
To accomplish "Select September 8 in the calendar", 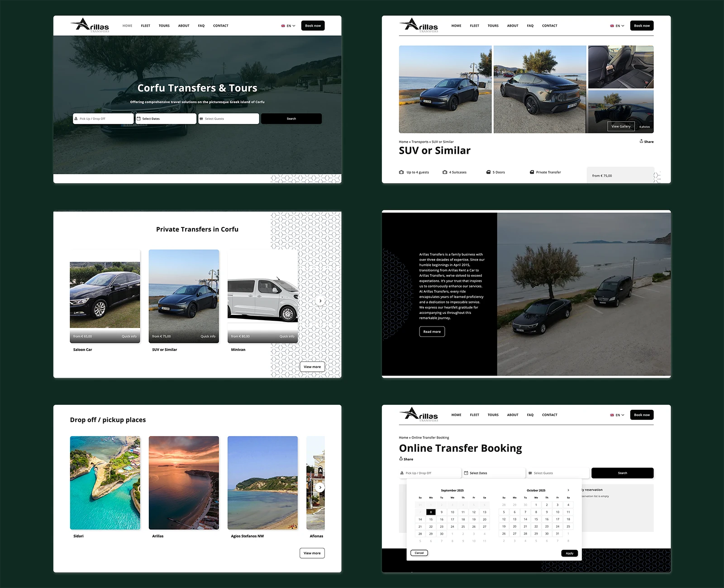I will tap(431, 512).
